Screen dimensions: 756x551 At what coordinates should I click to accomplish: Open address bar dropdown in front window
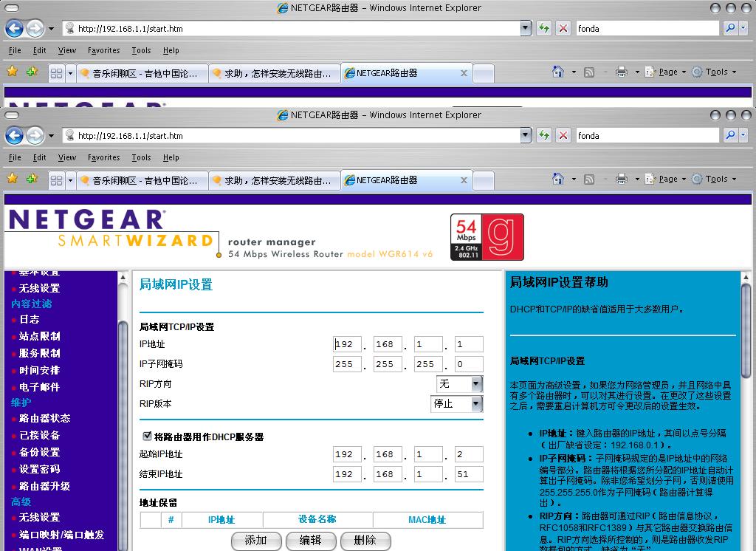pyautogui.click(x=526, y=136)
